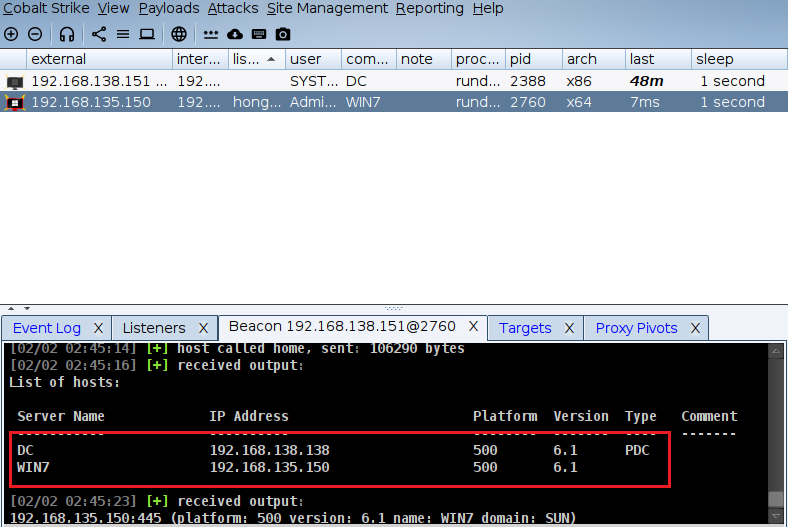Click console scrollbar down arrow

775,516
